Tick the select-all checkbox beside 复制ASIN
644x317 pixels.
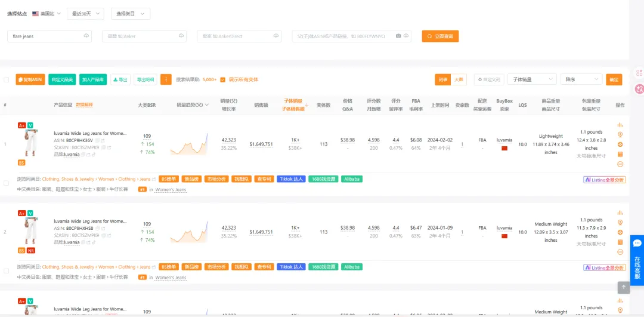click(6, 80)
